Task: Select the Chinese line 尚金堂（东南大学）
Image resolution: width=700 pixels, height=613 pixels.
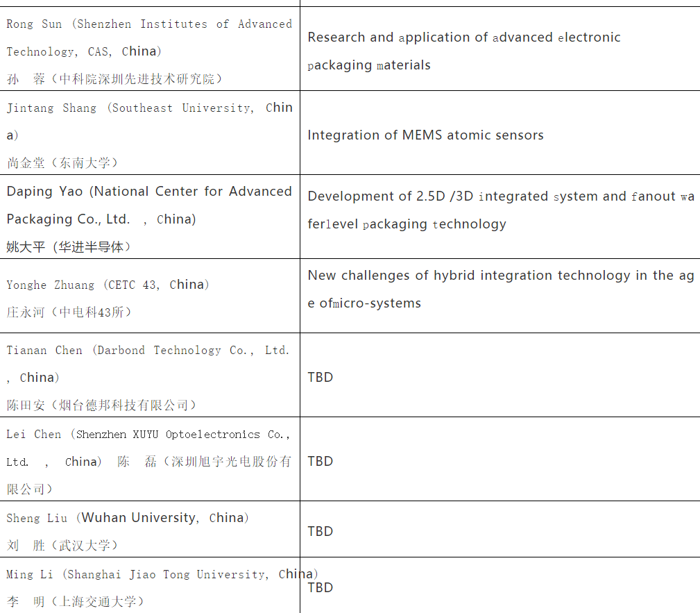Action: pos(62,162)
